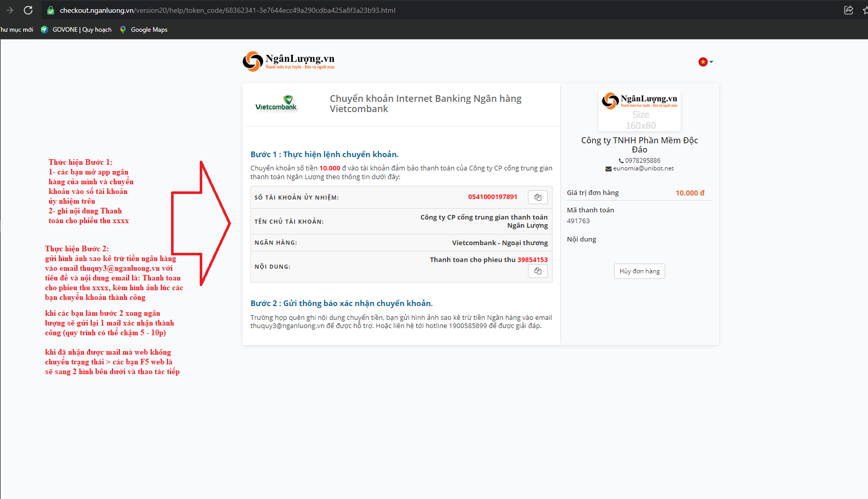Click the Bước 2 heading
Screen dimensions: 868x499
click(342, 303)
